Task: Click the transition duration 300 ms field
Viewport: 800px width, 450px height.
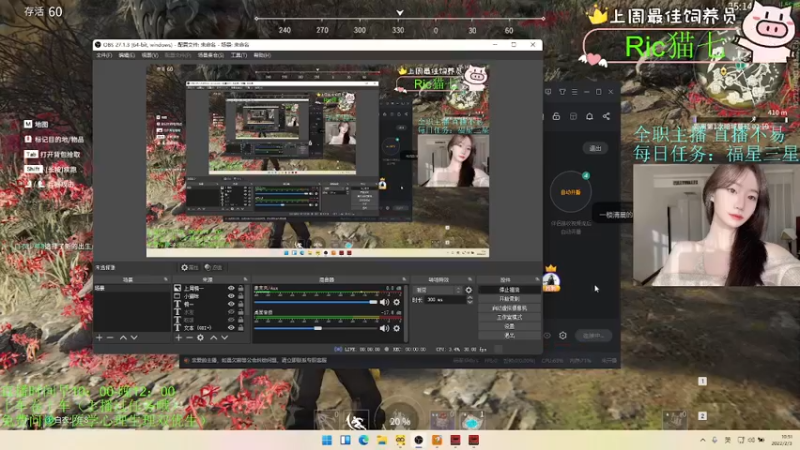Action: 445,300
